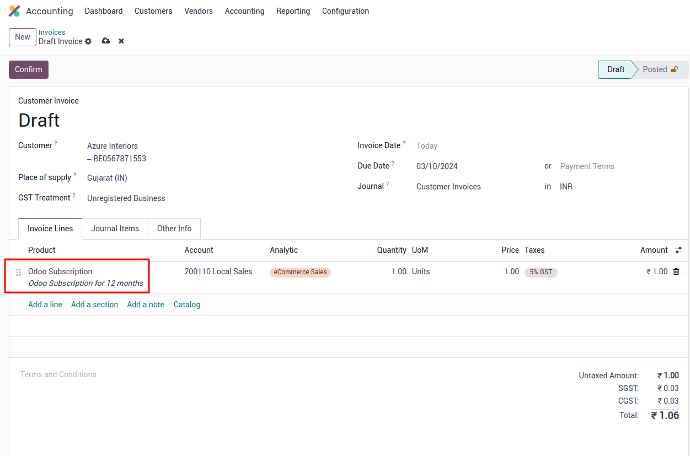This screenshot has width=690, height=456.
Task: Click the Invoice Date field showing Today
Action: point(427,146)
